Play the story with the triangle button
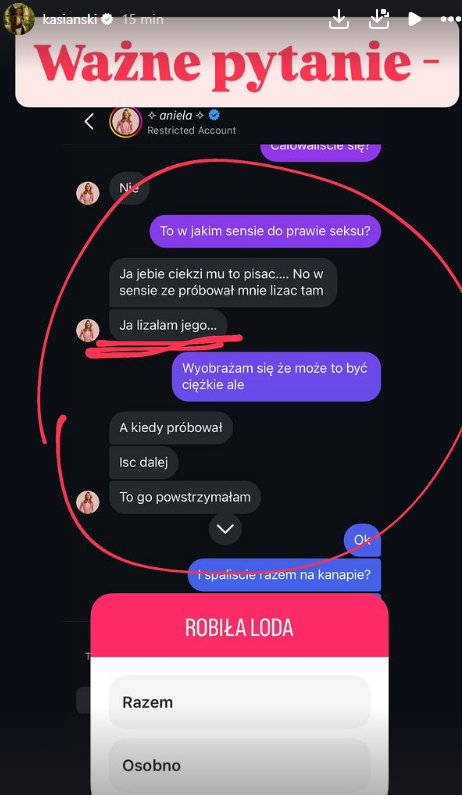 414,19
